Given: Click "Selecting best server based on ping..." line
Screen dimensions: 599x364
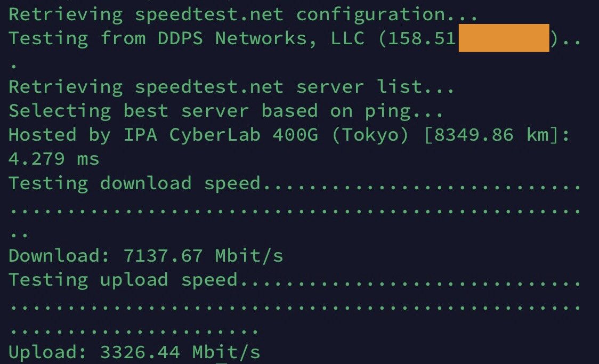Looking at the screenshot, I should 226,111.
